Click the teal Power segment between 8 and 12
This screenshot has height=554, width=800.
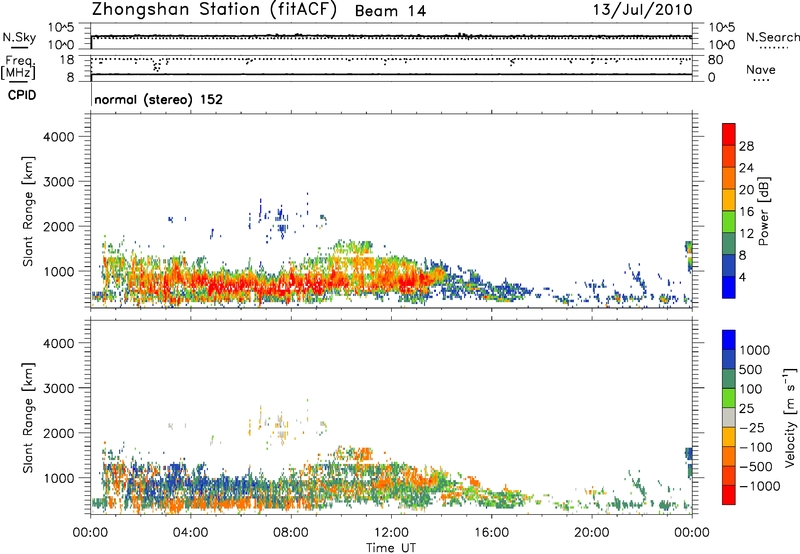click(x=729, y=244)
